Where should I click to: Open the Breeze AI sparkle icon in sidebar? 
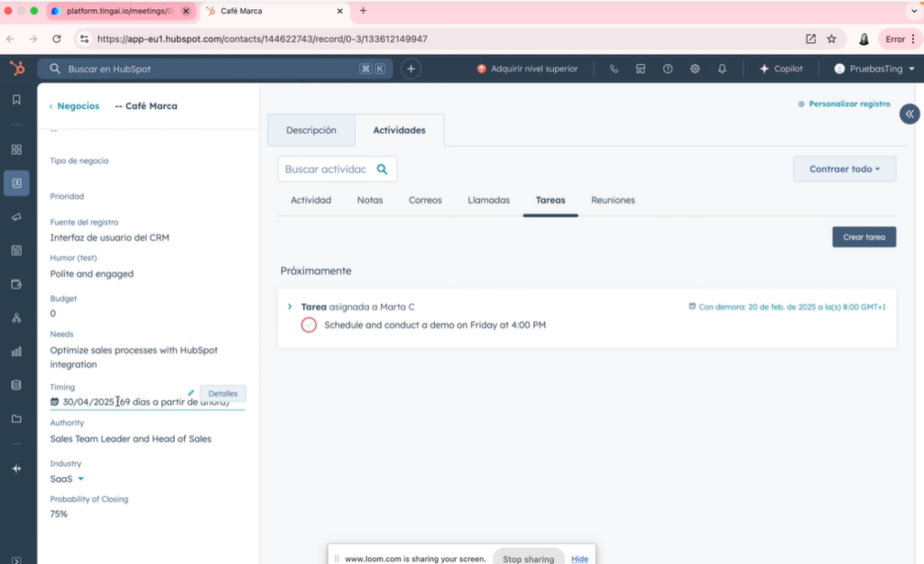pyautogui.click(x=16, y=468)
